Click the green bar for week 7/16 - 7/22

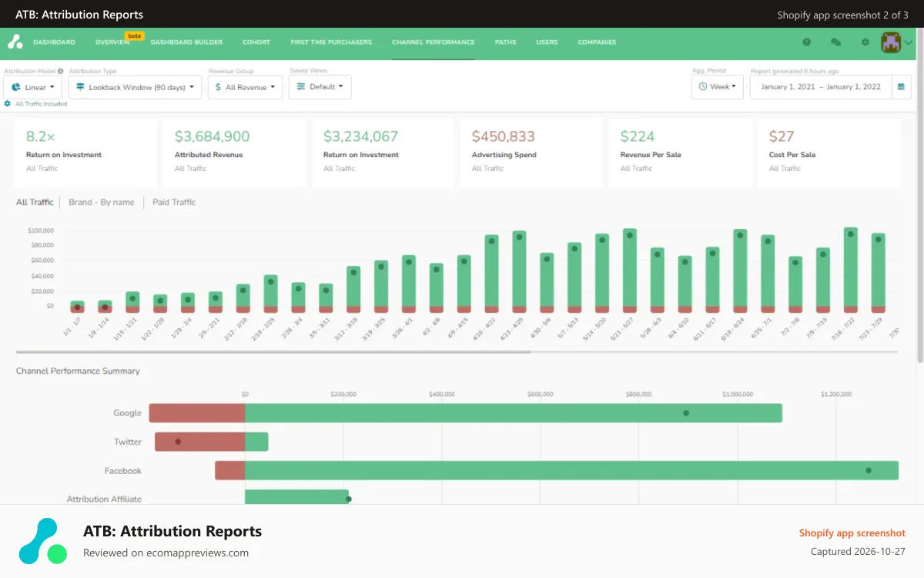[851, 267]
